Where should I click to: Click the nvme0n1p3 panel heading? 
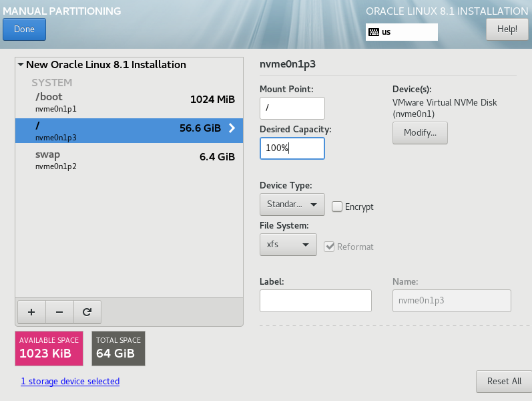(x=288, y=64)
